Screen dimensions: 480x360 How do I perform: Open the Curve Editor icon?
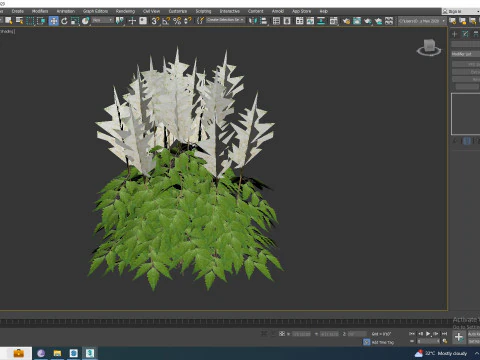pyautogui.click(x=310, y=21)
